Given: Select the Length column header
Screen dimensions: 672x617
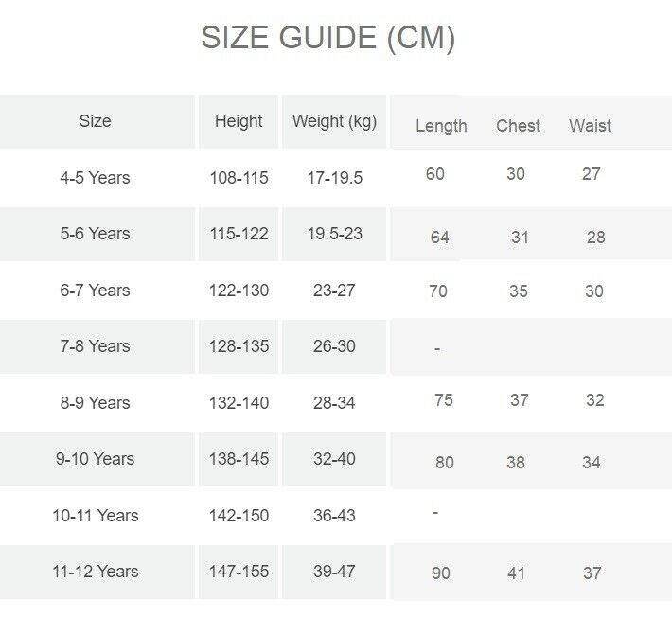Looking at the screenshot, I should (441, 126).
